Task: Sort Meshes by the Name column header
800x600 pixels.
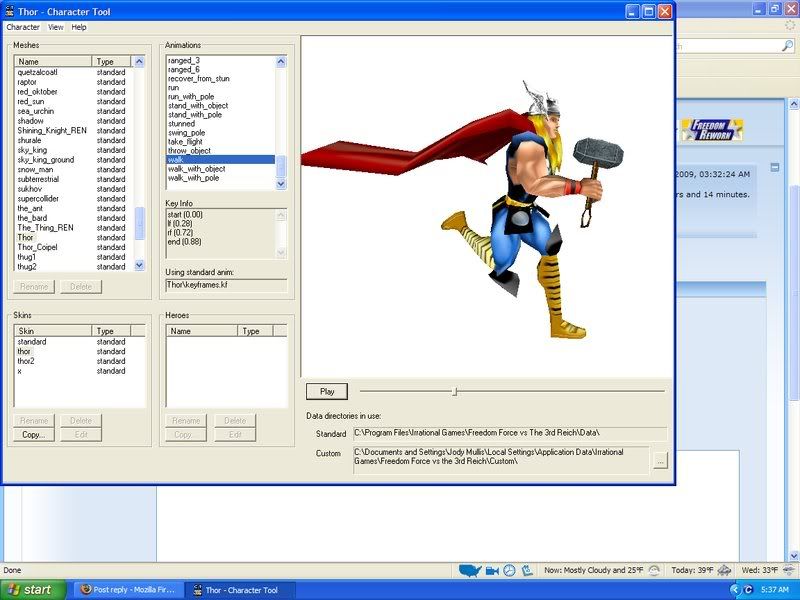Action: click(x=53, y=61)
